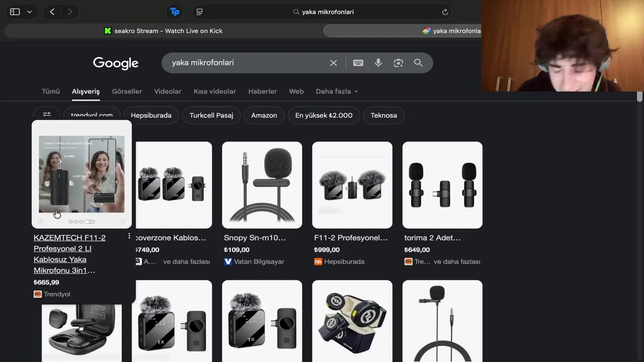Viewport: 644px width, 362px height.
Task: Show the previous KAZEMTECH product image
Action: [x=41, y=221]
